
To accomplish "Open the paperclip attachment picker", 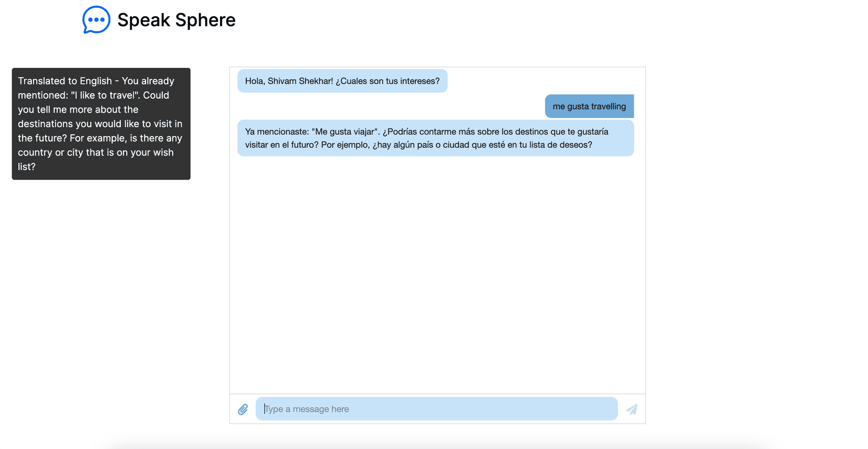I will pyautogui.click(x=243, y=409).
